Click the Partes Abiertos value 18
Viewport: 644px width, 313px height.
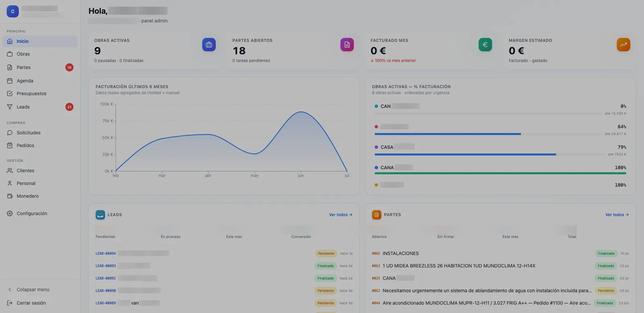click(x=239, y=51)
